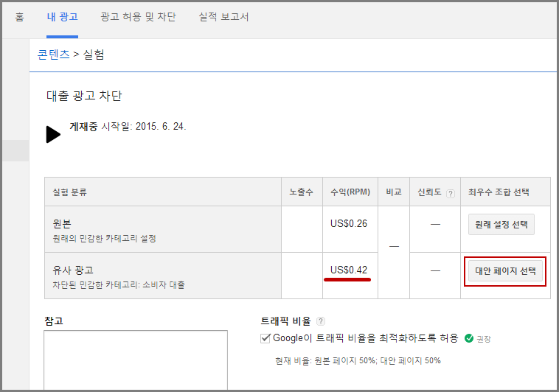Click 차단된 민감한 카테고리: 소비자 대출 text
The image size is (559, 392).
point(119,285)
